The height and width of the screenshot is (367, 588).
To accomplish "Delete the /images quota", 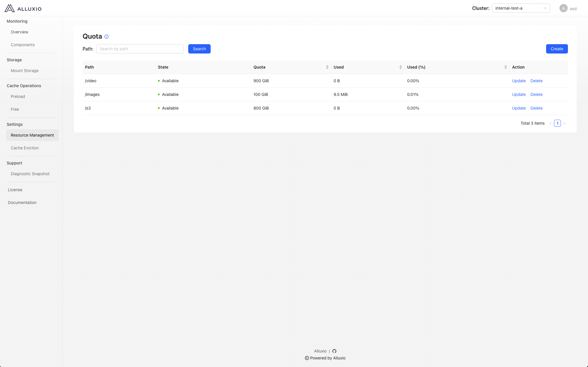I will tap(536, 94).
